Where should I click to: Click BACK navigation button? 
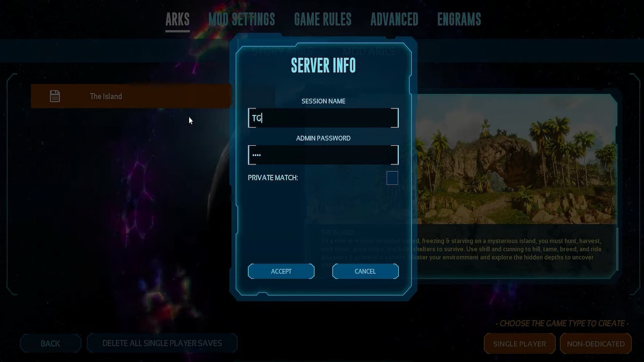(x=50, y=344)
